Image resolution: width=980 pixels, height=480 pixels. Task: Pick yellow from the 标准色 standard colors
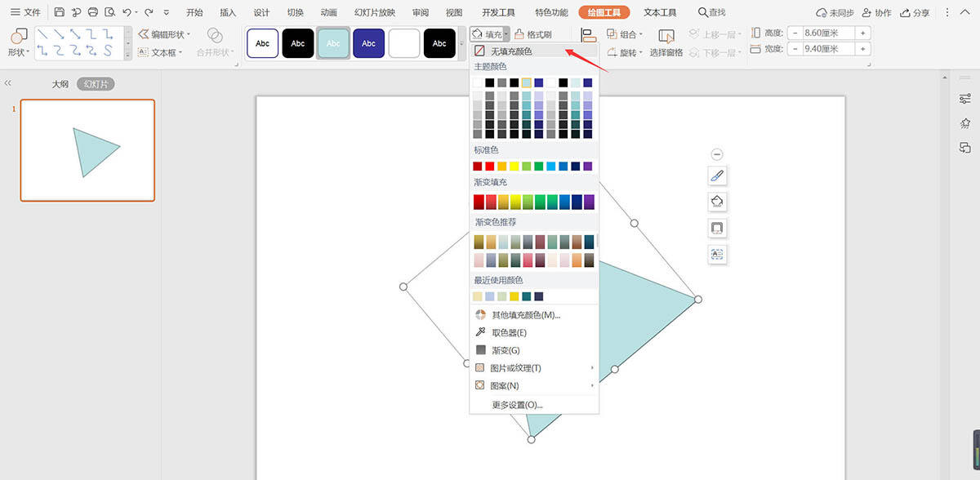pyautogui.click(x=514, y=166)
